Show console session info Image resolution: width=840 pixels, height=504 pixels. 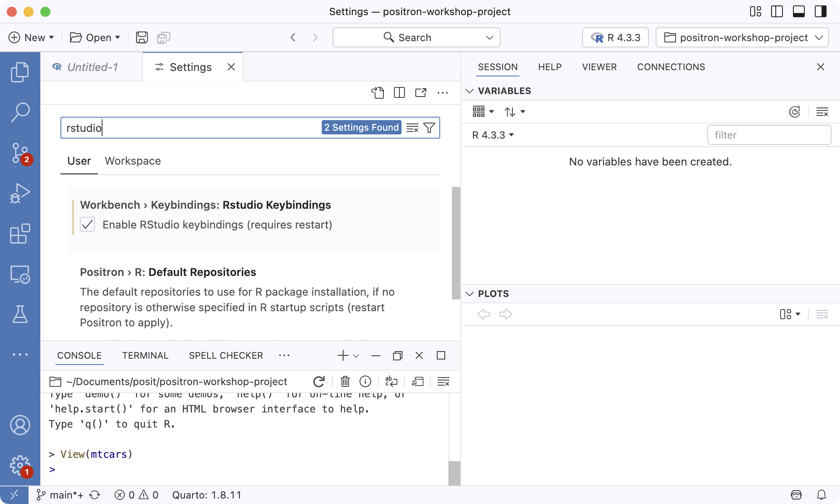pos(365,381)
